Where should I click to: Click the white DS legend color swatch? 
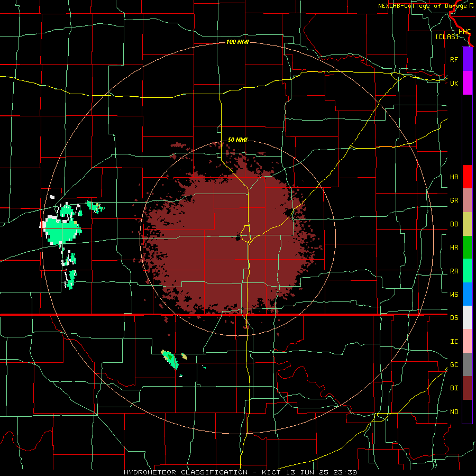click(x=467, y=317)
